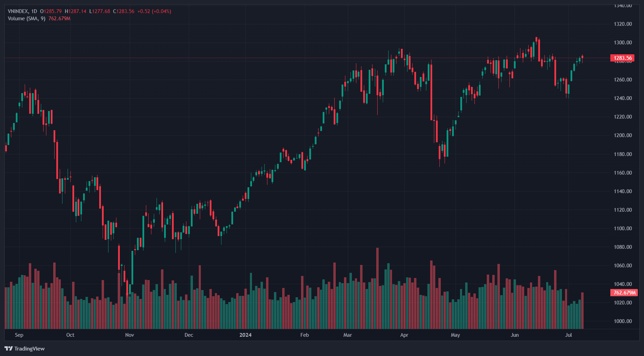Click the 1200.00 level on price scale
This screenshot has height=356, width=644.
[623, 135]
